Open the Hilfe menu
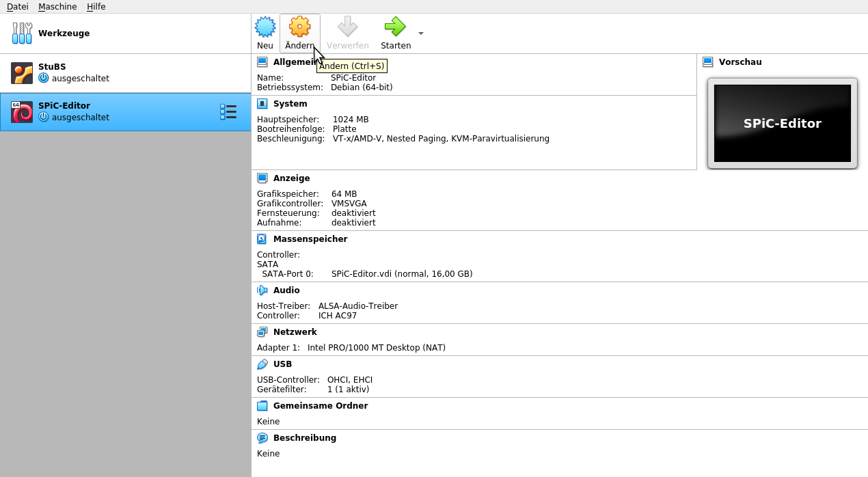 (96, 6)
